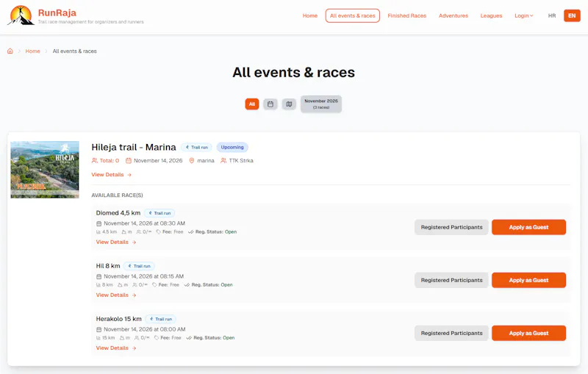
Task: Click the Fee tag icon in Diomed row
Action: [158, 232]
